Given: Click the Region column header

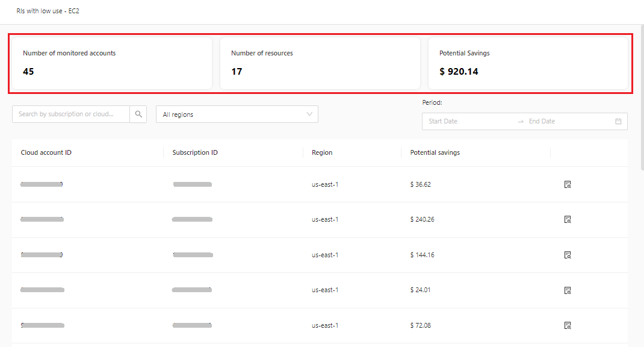Looking at the screenshot, I should (x=322, y=153).
